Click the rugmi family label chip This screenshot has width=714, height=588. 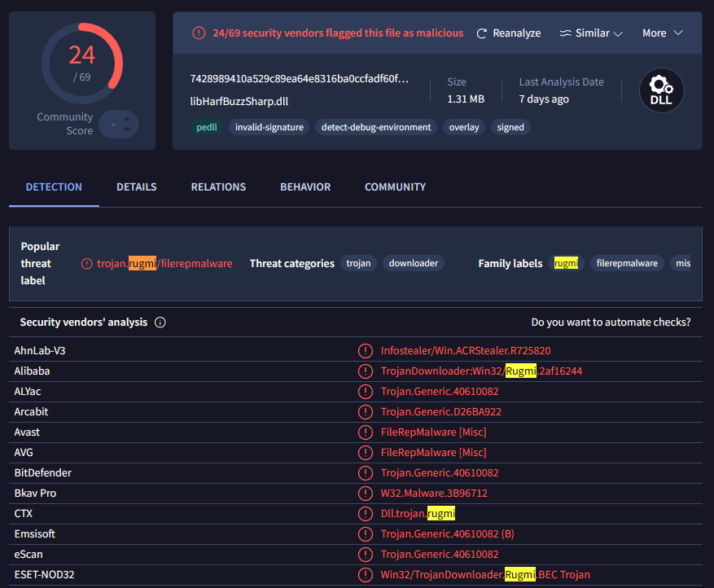(x=566, y=263)
